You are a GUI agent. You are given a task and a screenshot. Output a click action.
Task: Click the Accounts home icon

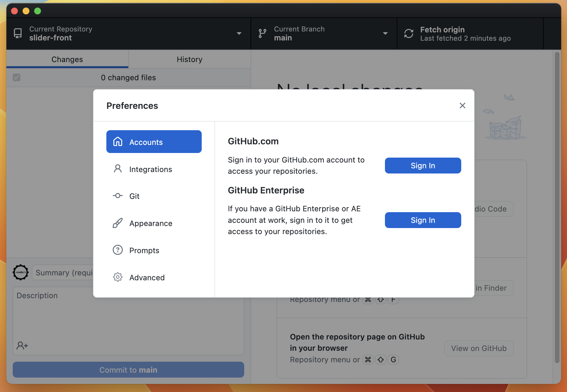pyautogui.click(x=118, y=142)
